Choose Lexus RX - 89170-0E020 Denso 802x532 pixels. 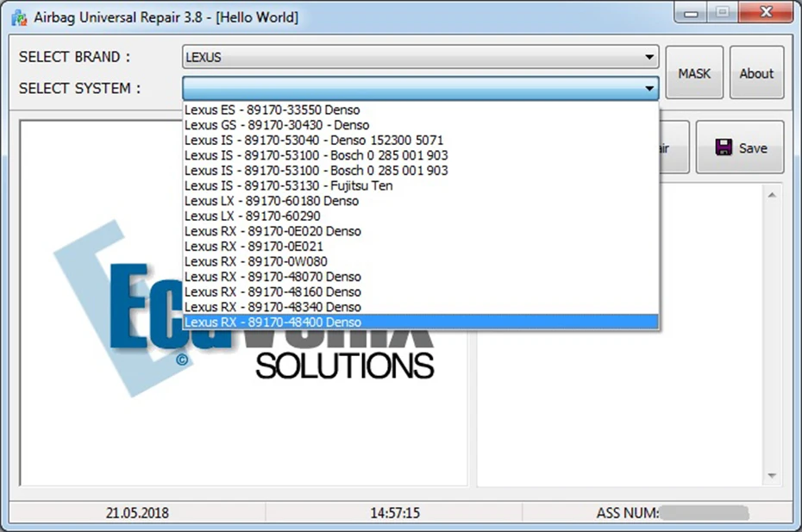(x=421, y=231)
